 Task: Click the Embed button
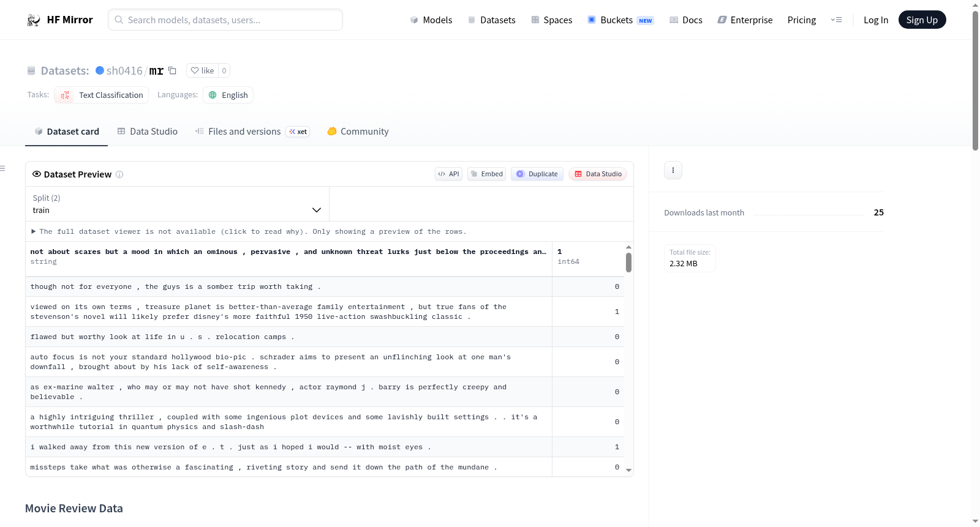487,174
